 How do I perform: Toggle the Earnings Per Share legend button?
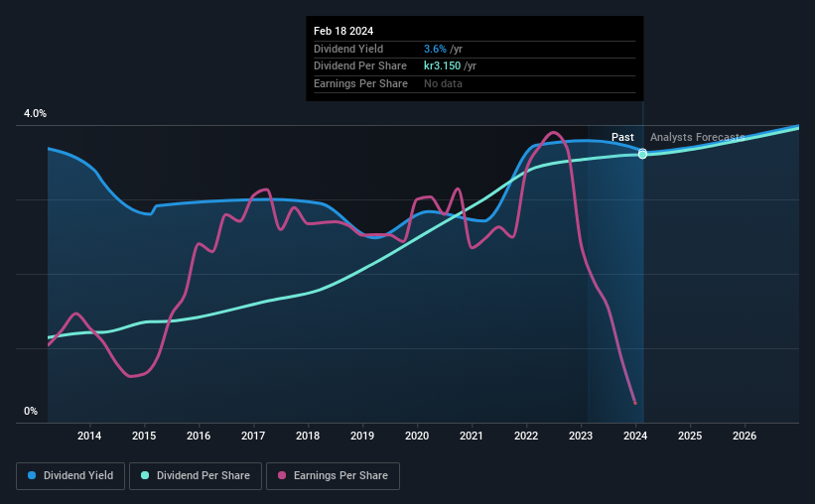(334, 476)
